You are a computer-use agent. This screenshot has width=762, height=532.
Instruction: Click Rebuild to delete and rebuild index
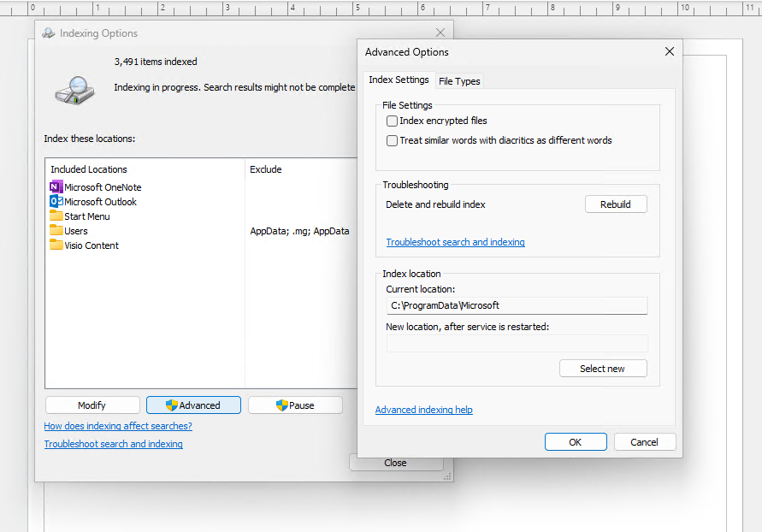(x=616, y=204)
